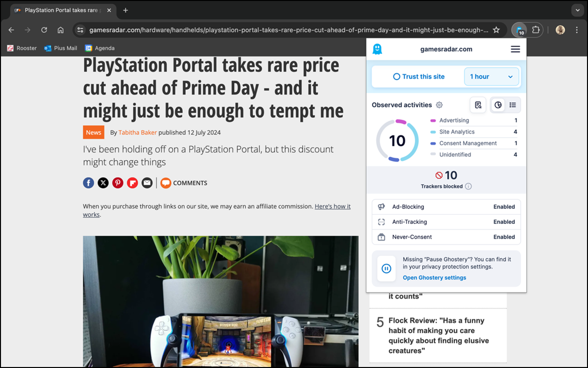Click the PlayStation Portal article photo
588x368 pixels.
221,301
